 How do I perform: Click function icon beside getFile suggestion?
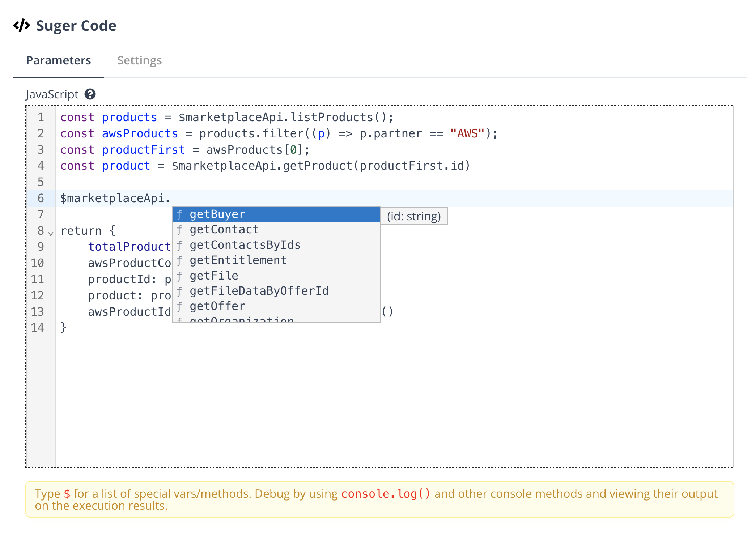click(179, 276)
